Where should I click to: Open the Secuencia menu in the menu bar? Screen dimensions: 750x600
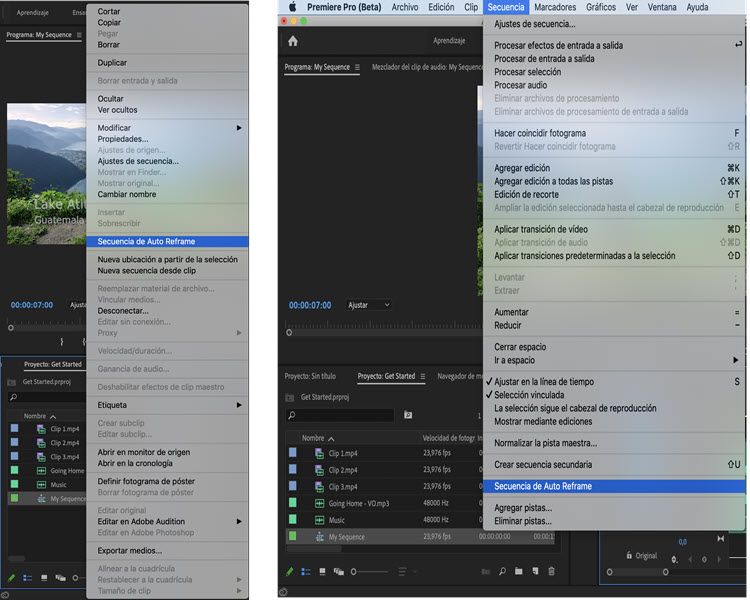(506, 7)
